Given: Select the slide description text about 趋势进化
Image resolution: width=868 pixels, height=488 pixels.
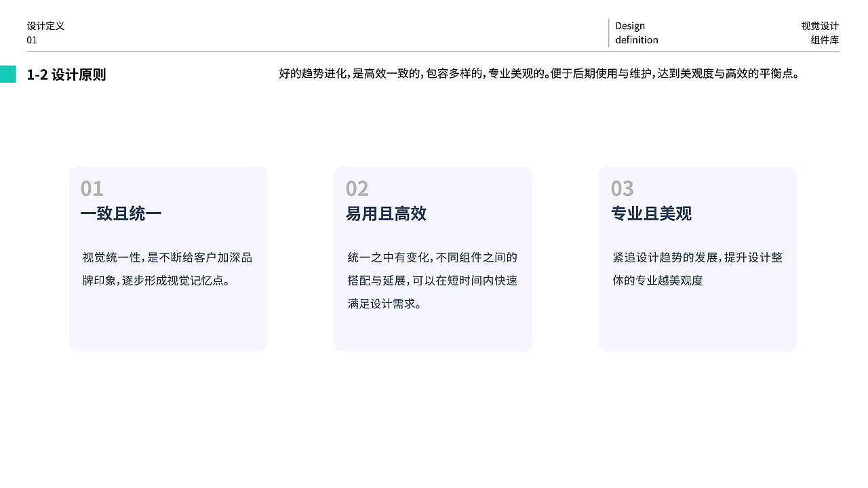Looking at the screenshot, I should click(x=539, y=75).
